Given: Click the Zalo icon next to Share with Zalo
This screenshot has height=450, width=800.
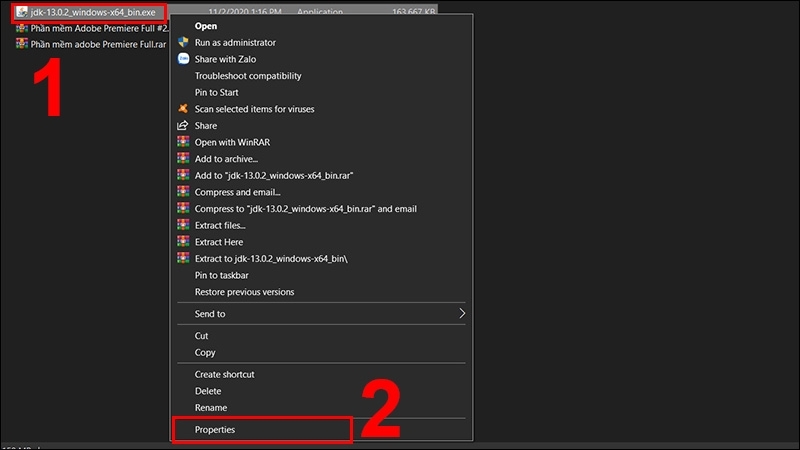Looking at the screenshot, I should coord(182,59).
